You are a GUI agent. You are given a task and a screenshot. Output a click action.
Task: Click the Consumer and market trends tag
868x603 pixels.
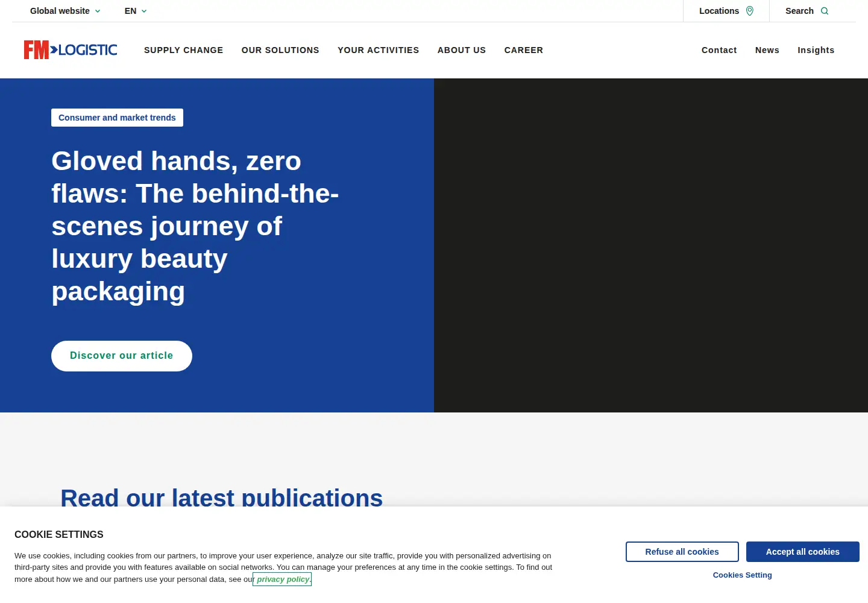117,118
